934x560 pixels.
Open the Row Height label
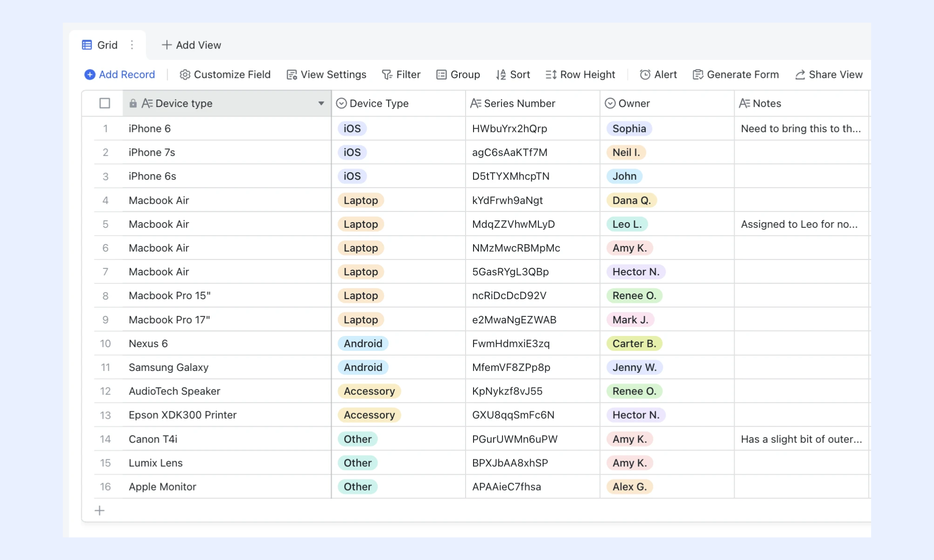pyautogui.click(x=587, y=75)
